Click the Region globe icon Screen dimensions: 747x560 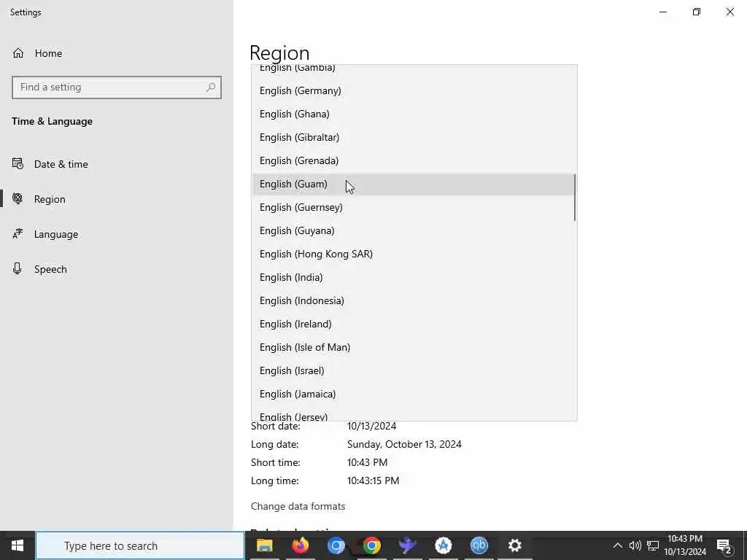pos(18,198)
